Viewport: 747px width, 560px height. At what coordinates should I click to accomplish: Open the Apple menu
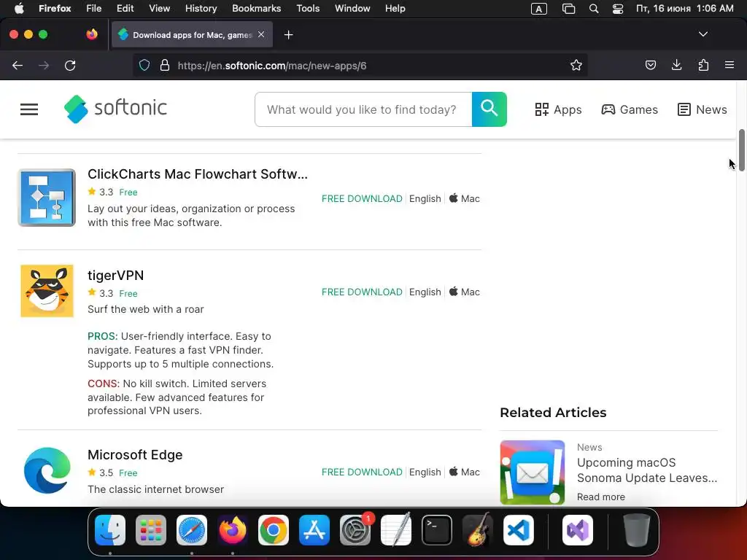click(x=19, y=9)
